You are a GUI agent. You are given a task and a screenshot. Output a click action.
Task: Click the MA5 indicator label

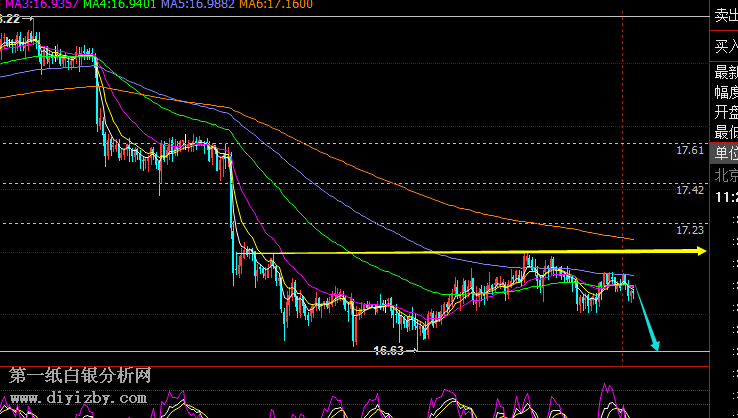(x=196, y=5)
